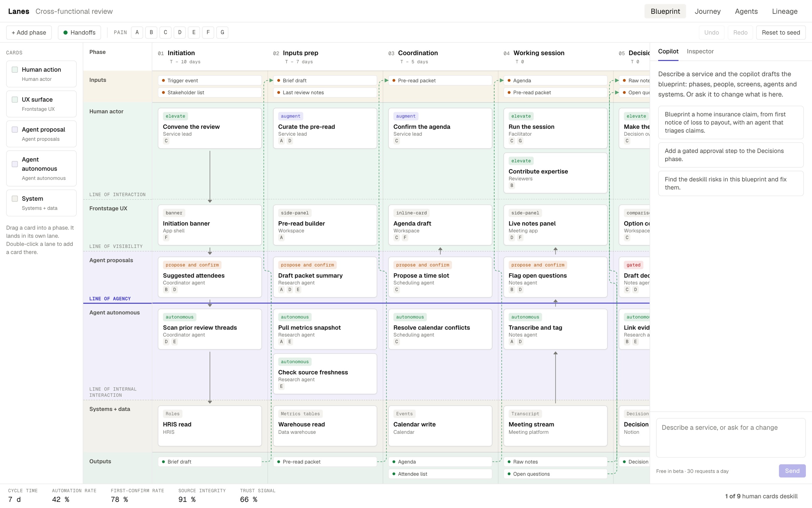Choose the deskill risks suggestion
Image resolution: width=812 pixels, height=508 pixels.
[731, 183]
